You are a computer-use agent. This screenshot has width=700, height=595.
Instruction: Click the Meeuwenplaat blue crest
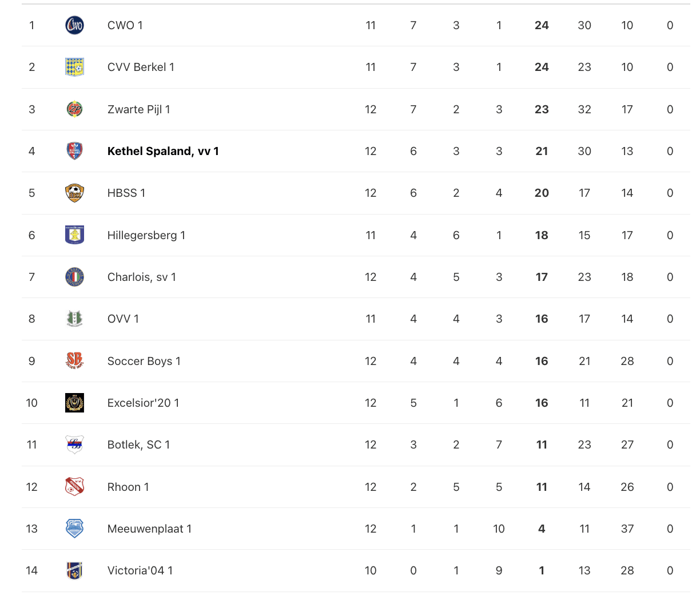coord(74,529)
